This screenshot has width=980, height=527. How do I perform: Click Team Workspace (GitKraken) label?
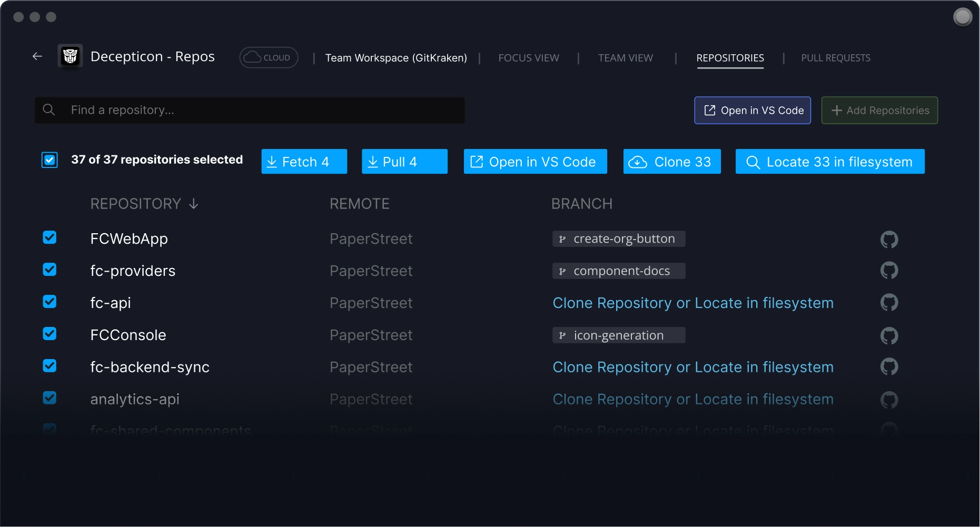[396, 58]
